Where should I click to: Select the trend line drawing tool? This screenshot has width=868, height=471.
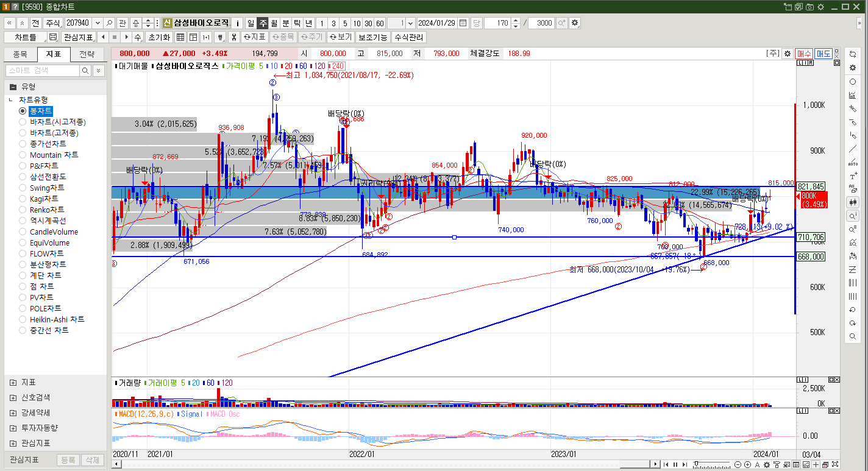[852, 149]
